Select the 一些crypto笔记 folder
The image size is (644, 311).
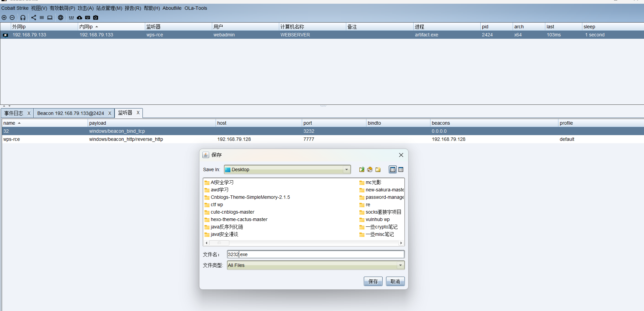tap(379, 227)
